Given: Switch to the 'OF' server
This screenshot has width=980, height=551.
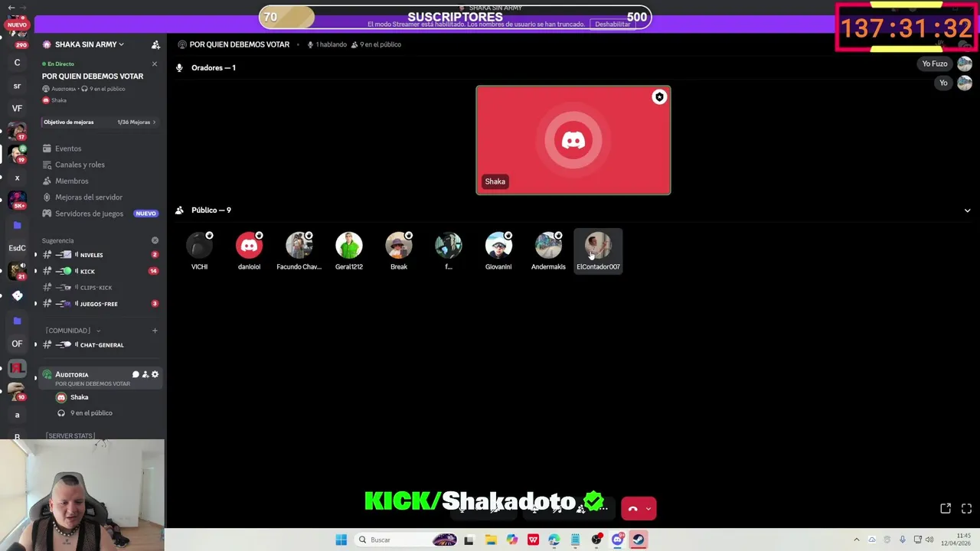Looking at the screenshot, I should [x=17, y=344].
